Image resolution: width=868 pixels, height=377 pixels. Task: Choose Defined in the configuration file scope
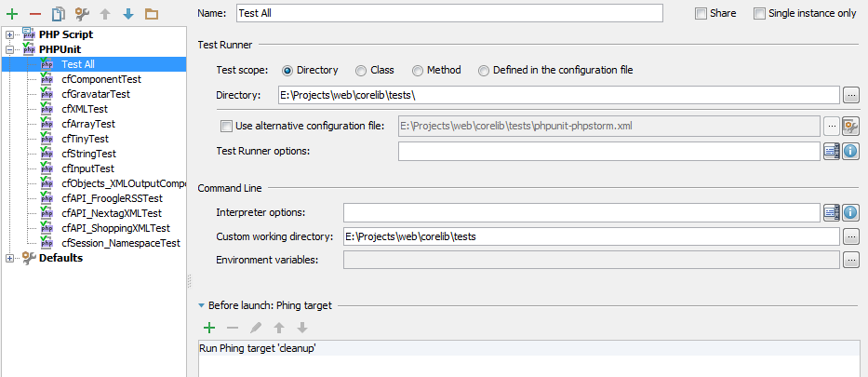(484, 71)
